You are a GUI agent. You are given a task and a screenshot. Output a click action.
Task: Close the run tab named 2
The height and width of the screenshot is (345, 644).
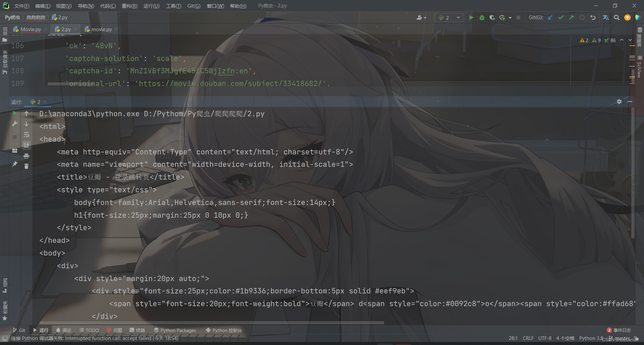click(45, 102)
